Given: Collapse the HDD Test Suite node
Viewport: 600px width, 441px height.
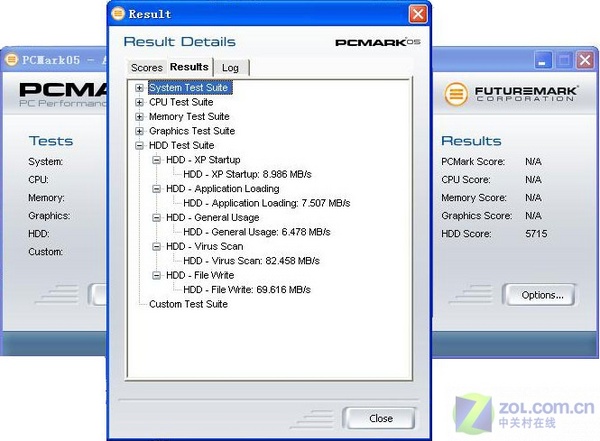Looking at the screenshot, I should (x=139, y=146).
